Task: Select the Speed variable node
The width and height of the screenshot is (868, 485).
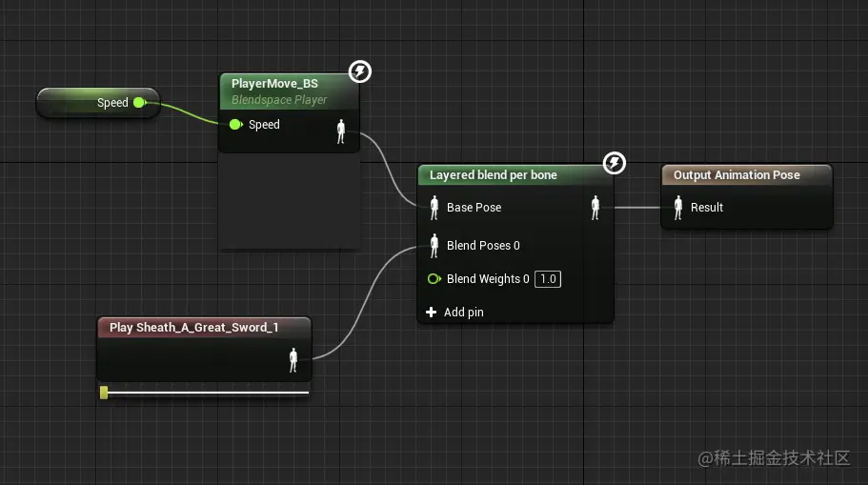Action: (98, 102)
